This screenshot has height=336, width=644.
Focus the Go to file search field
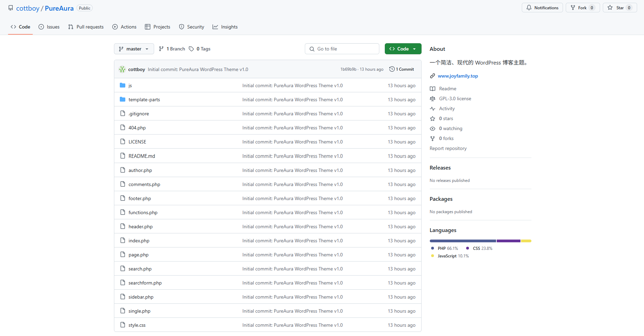[342, 49]
